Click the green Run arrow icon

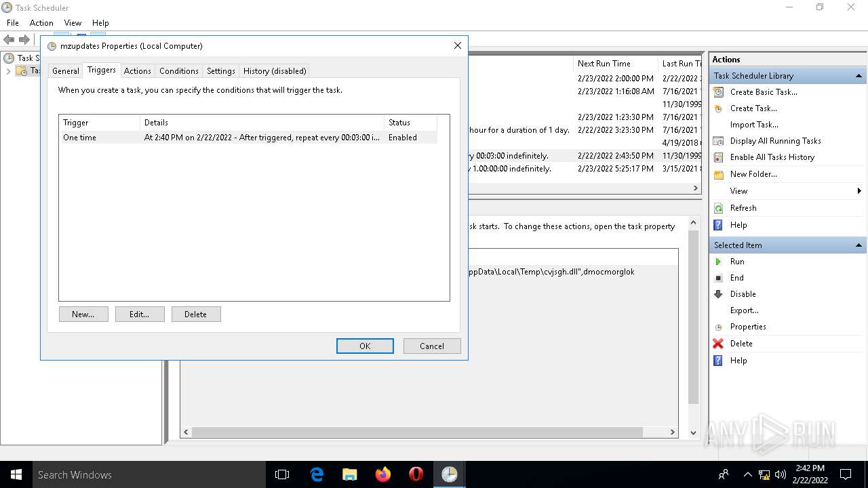[718, 262]
